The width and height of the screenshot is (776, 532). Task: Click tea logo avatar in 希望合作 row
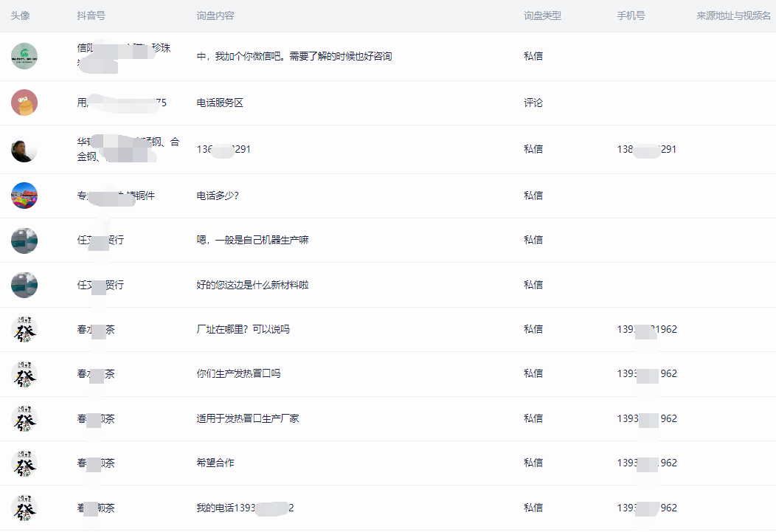(24, 463)
